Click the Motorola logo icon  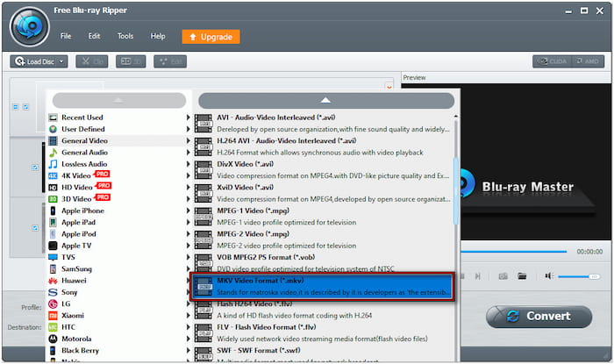click(x=53, y=339)
